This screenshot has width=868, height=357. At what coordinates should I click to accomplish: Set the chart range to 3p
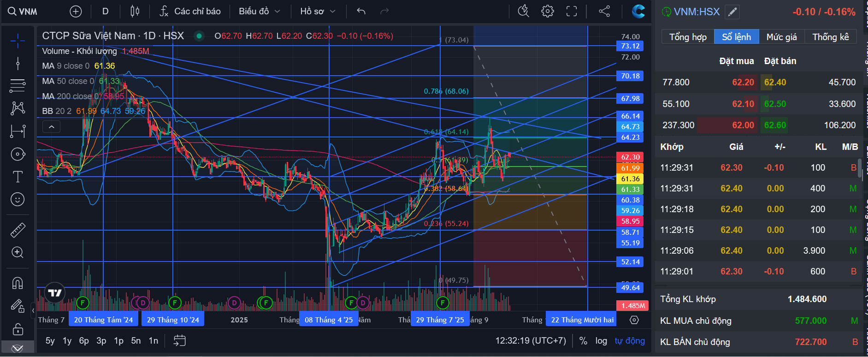[x=101, y=341]
